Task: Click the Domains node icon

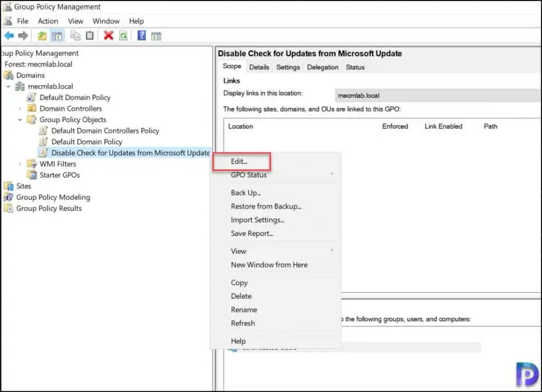Action: coord(8,75)
